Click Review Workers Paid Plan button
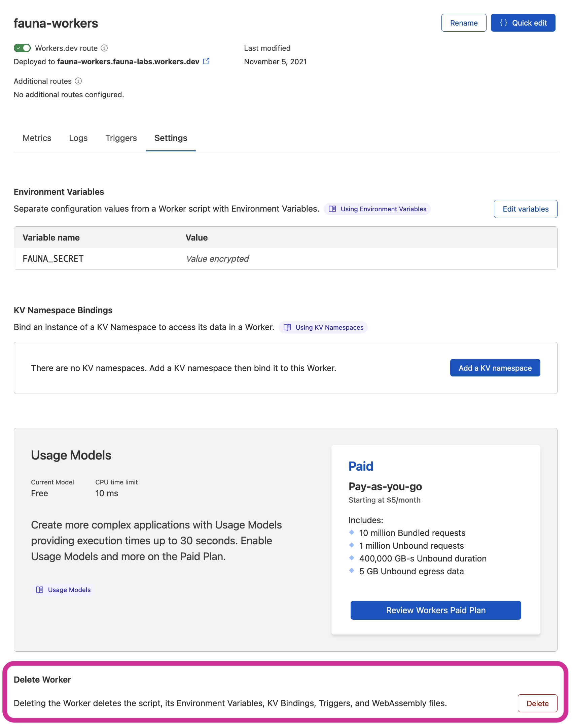Screen dimensions: 572x728 coord(436,610)
